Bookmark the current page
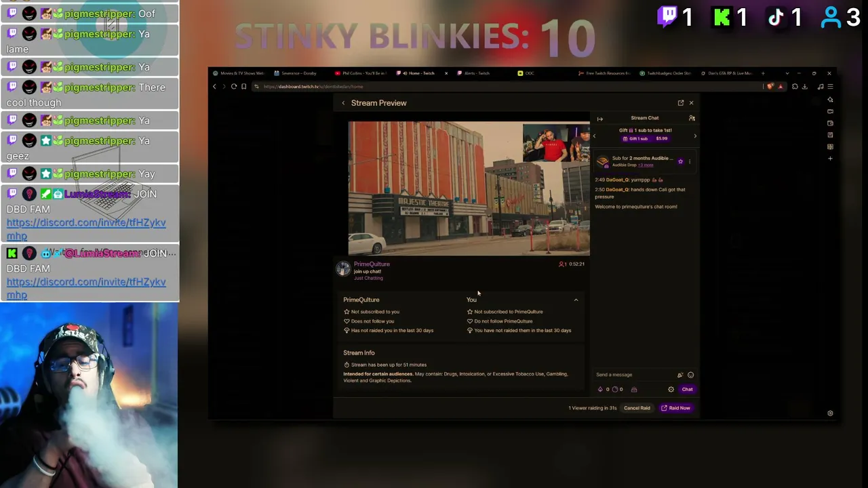 (x=244, y=87)
